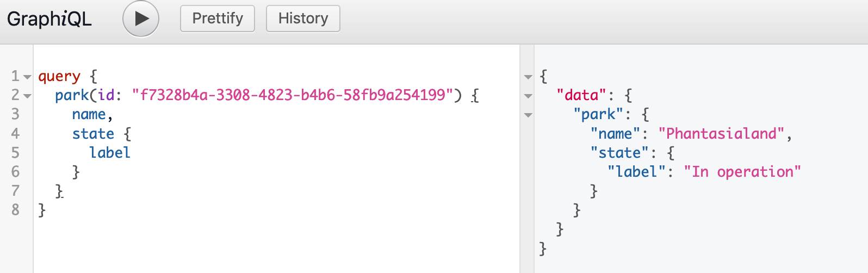The image size is (868, 273).
Task: Click the label field on line 5
Action: tap(110, 153)
